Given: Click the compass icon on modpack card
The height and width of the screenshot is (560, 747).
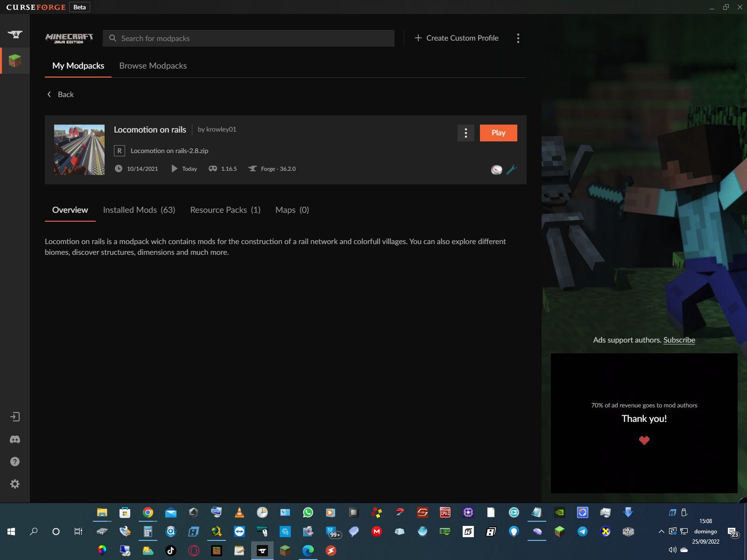Looking at the screenshot, I should coord(497,170).
